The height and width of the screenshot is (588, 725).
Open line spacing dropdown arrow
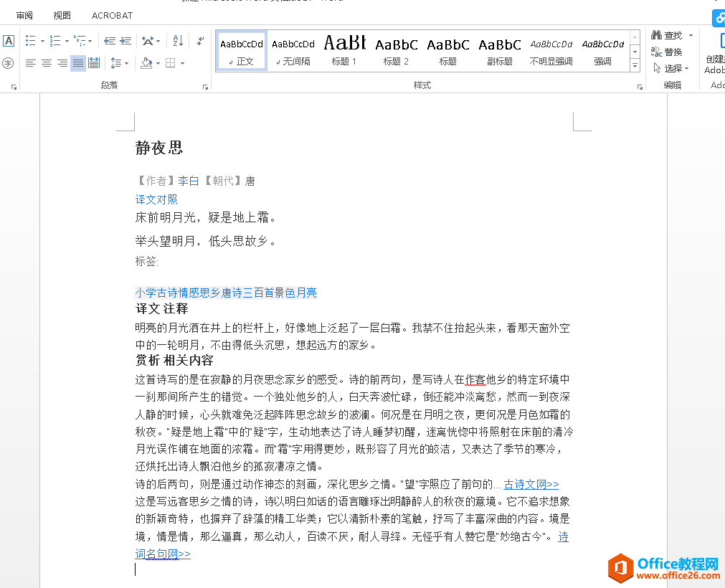pos(127,63)
